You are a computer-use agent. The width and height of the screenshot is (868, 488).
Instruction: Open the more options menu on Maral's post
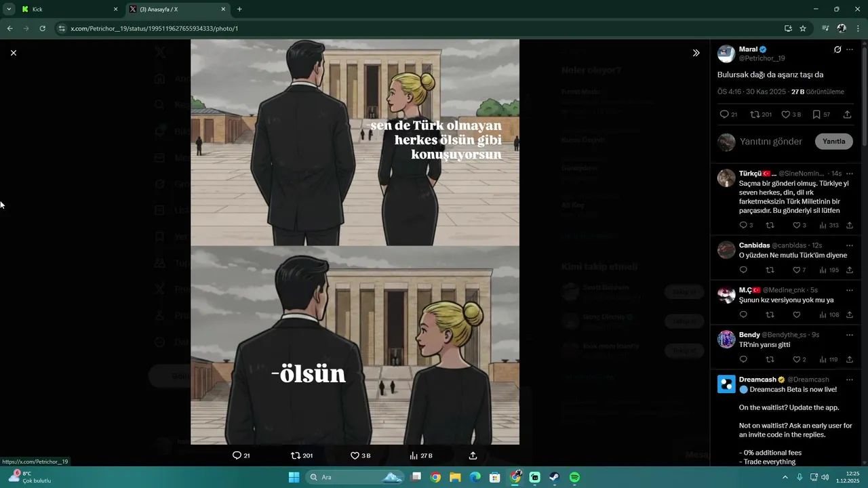click(850, 49)
